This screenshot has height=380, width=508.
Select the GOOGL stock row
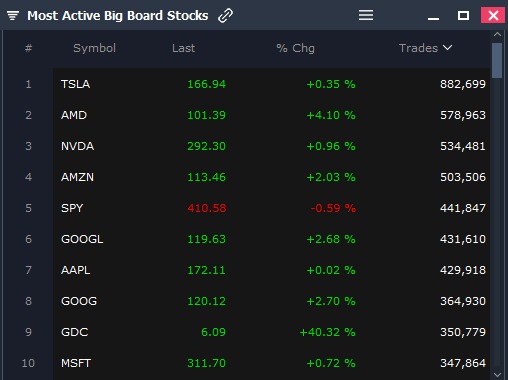click(x=271, y=239)
